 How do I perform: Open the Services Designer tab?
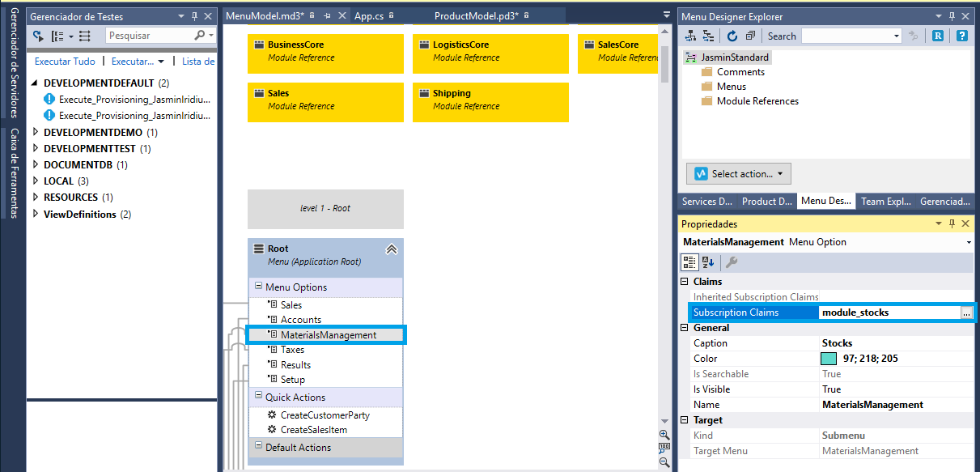click(x=707, y=202)
